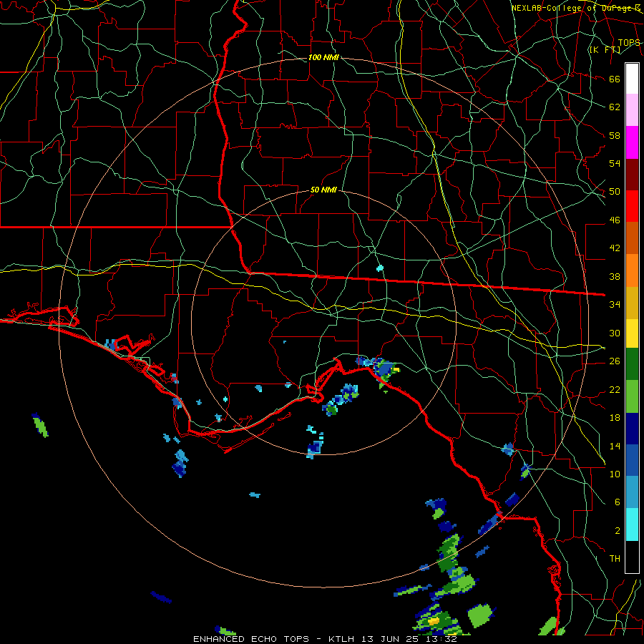This screenshot has height=644, width=644.
Task: Pick the cyan legend swatch
Action: point(632,525)
